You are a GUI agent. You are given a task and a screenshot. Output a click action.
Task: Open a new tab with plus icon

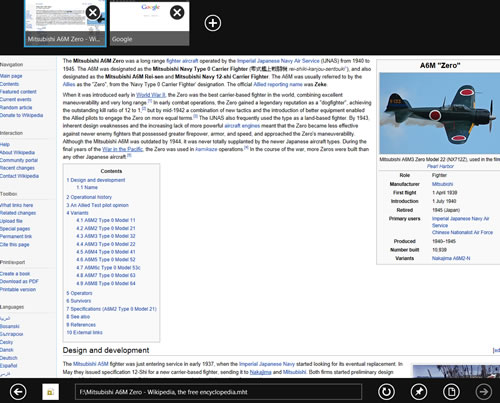(213, 23)
